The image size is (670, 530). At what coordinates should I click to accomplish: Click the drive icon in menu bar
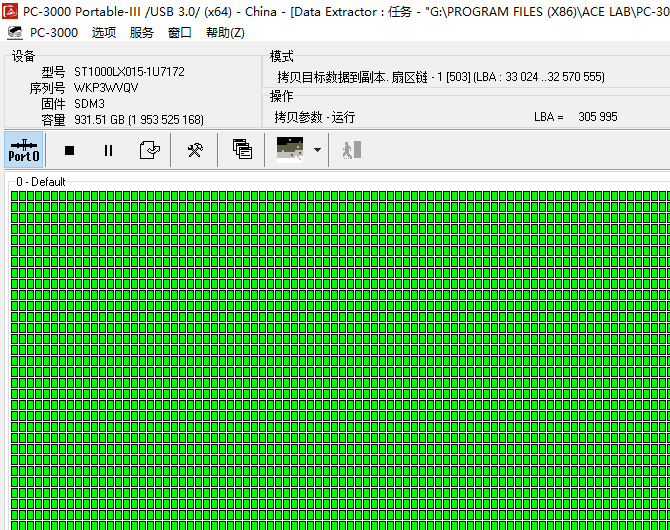tap(15, 32)
